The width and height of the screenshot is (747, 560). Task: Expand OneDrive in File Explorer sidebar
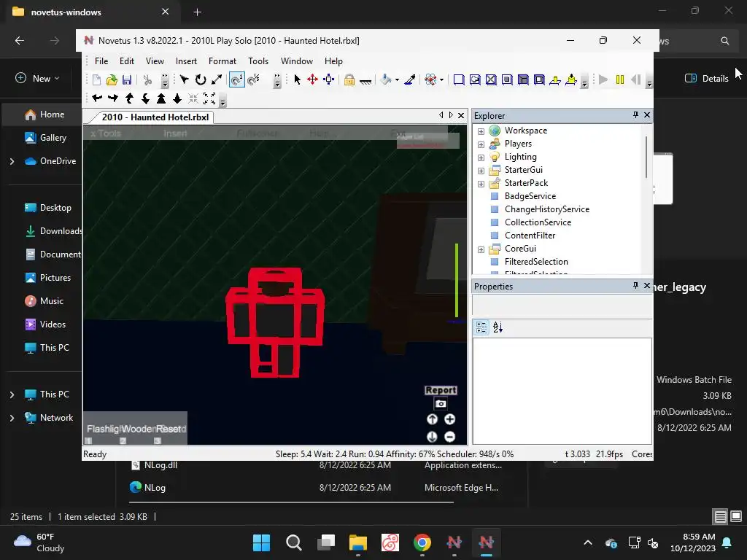[12, 161]
